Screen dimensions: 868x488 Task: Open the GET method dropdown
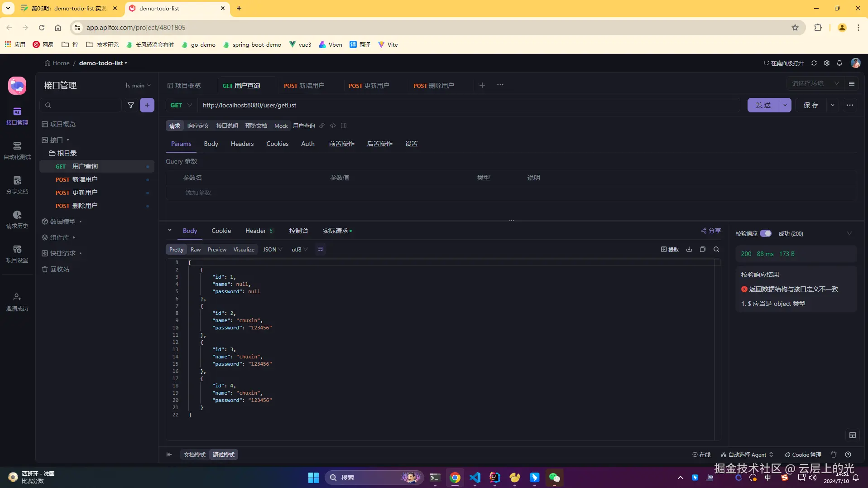tap(181, 105)
